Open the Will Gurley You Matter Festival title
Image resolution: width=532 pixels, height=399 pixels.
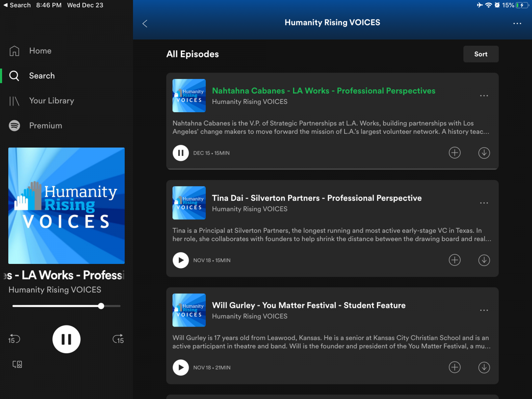click(309, 305)
